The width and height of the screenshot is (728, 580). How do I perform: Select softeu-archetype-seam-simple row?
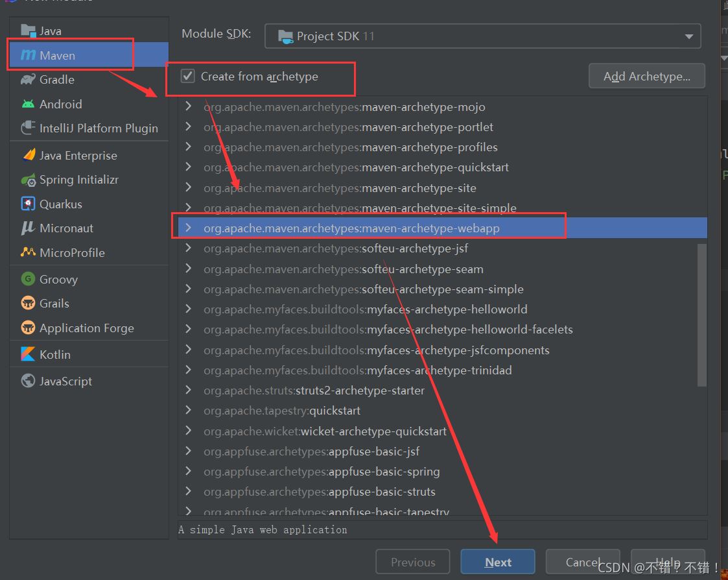(x=443, y=289)
